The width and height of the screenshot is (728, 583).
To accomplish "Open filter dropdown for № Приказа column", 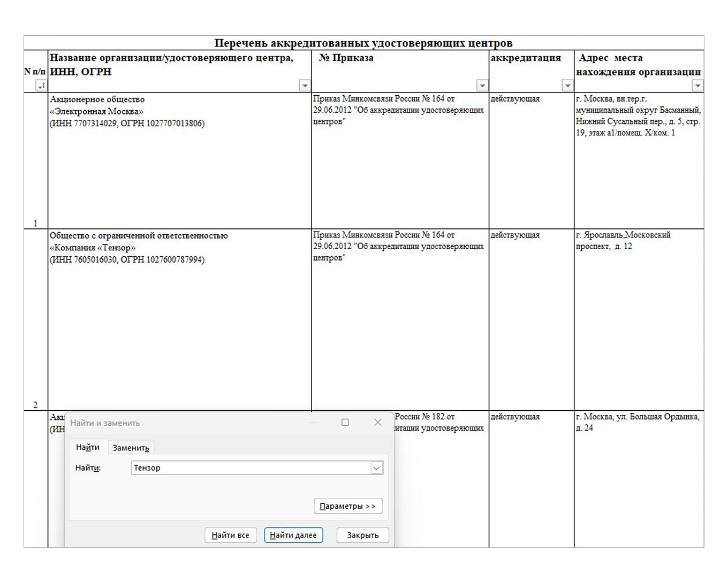I will tap(482, 86).
